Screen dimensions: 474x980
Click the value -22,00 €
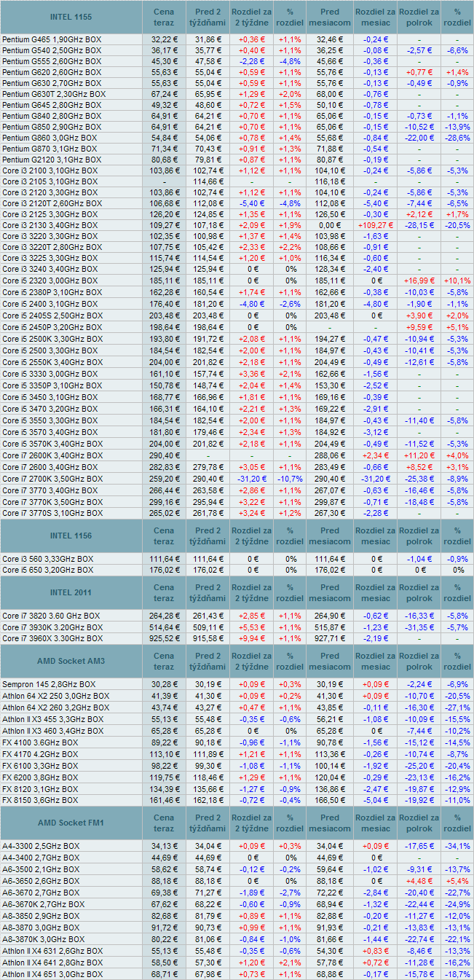tap(419, 138)
